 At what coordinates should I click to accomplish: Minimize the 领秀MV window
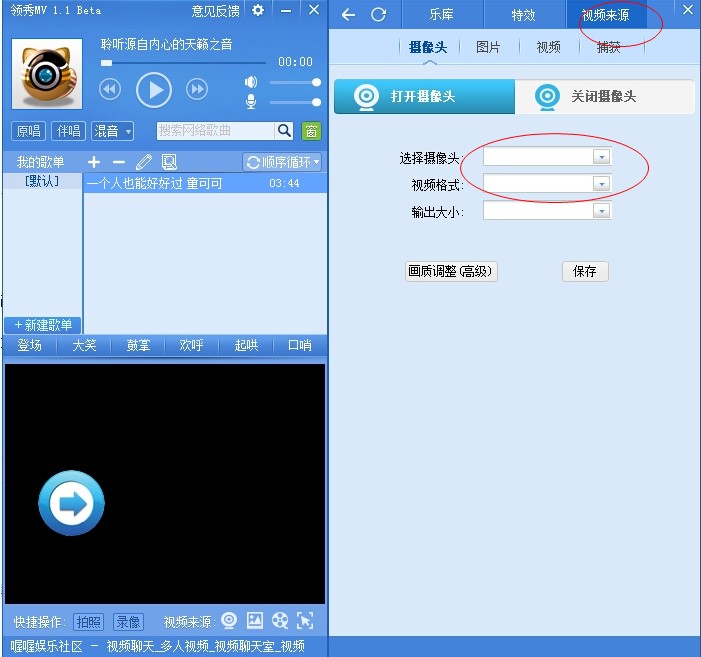coord(286,10)
